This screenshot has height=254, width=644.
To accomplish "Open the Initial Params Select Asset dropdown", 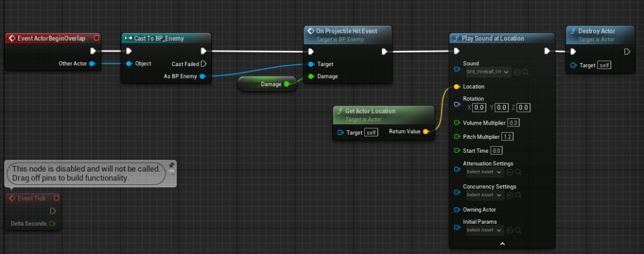I will [484, 230].
